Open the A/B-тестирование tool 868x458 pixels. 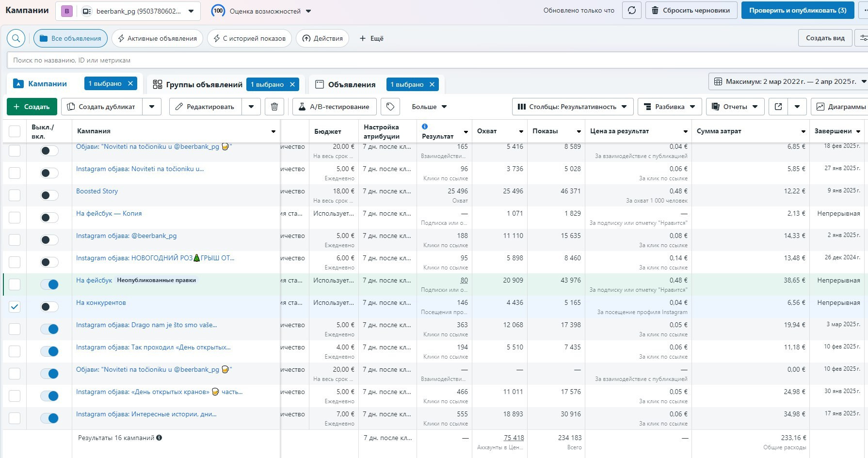pyautogui.click(x=334, y=107)
